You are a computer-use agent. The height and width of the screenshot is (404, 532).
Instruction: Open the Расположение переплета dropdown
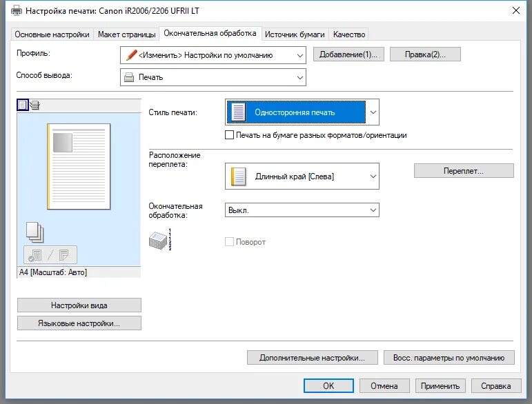pos(302,176)
